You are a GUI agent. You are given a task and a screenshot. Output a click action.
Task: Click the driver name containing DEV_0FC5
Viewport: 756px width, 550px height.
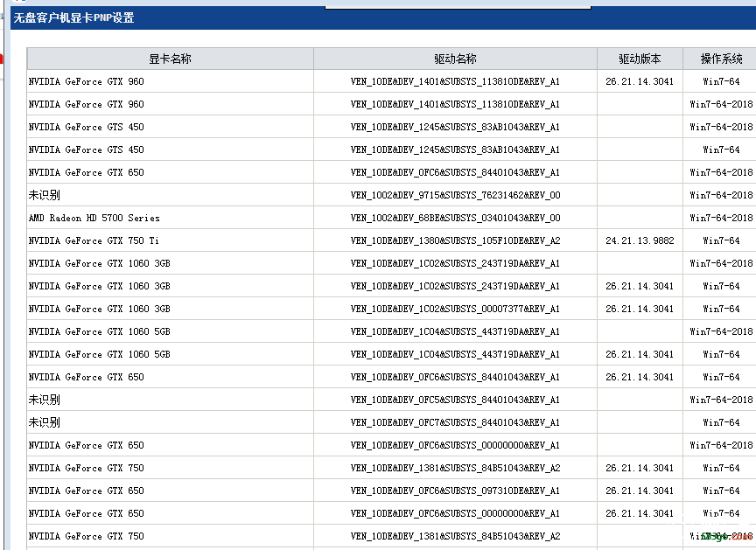tap(455, 400)
